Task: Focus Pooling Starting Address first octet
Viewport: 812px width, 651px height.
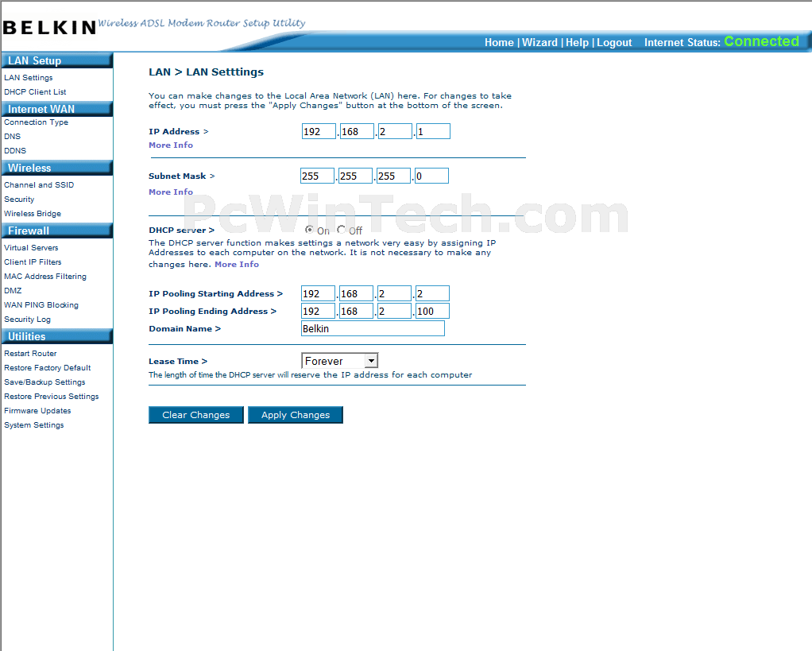Action: 318,293
